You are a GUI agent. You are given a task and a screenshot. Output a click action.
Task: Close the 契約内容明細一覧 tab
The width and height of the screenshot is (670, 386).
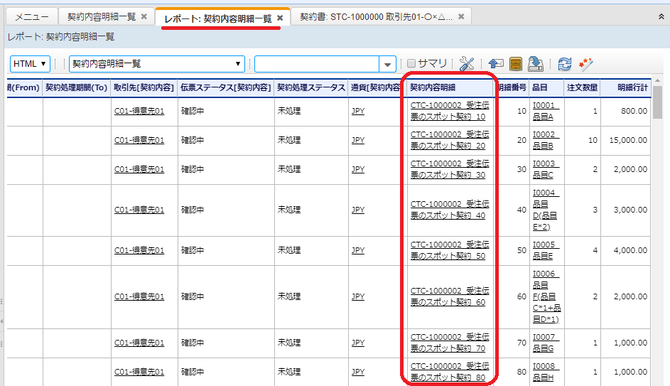click(x=144, y=17)
